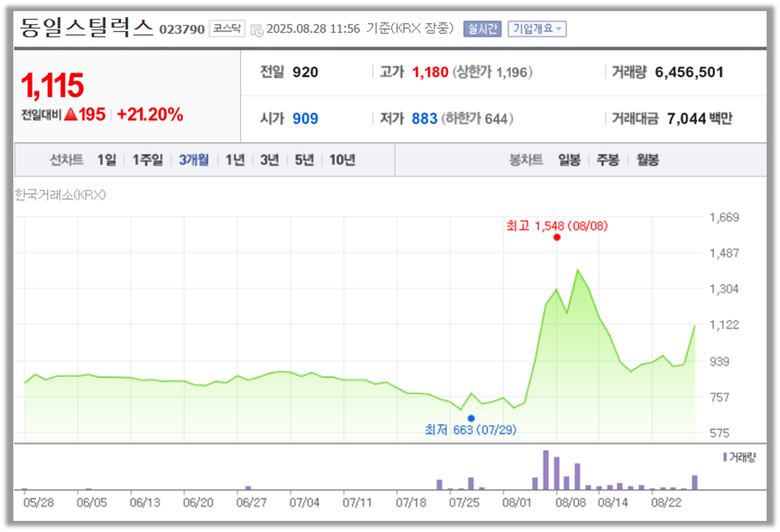Click the stock name 동일스틸럭스
This screenshot has width=780, height=532.
[x=86, y=27]
